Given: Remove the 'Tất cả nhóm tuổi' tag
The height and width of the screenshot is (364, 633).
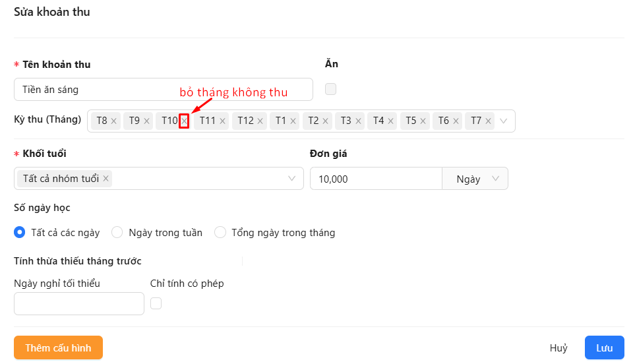Looking at the screenshot, I should point(105,179).
